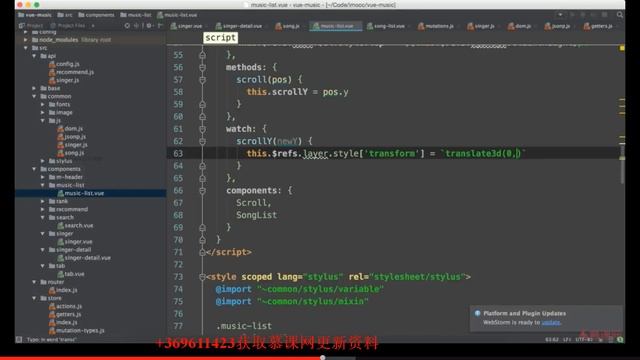Image resolution: width=640 pixels, height=360 pixels.
Task: Click the Platform and Plugin Updates info icon
Action: (477, 313)
